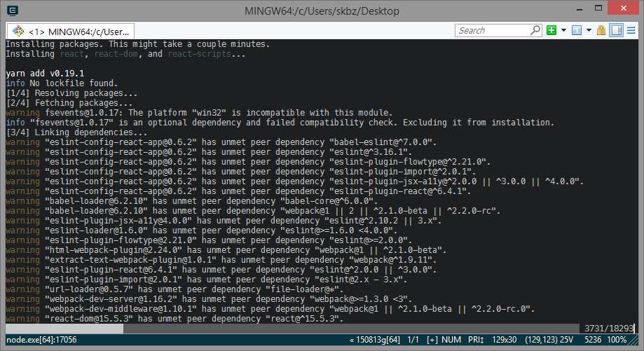This screenshot has height=351, width=644.
Task: Open the hamburger settings menu icon
Action: 631,30
